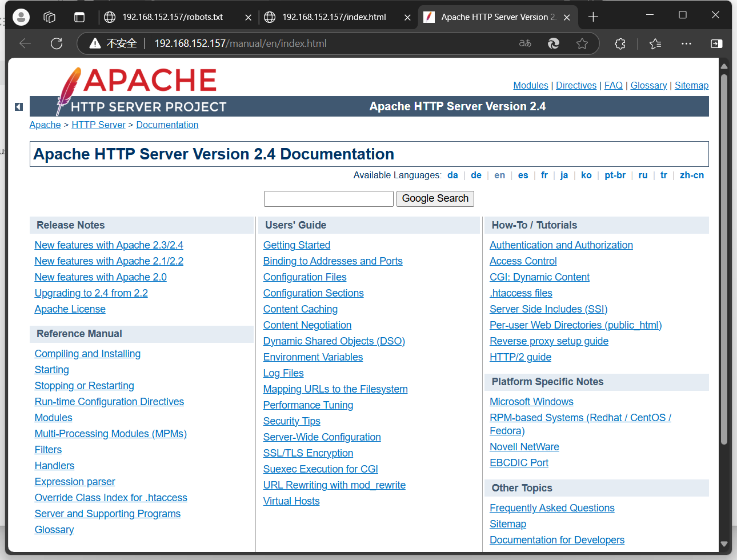Screen dimensions: 737x560
Task: Open Compiling and Installing
Action: pyautogui.click(x=87, y=354)
